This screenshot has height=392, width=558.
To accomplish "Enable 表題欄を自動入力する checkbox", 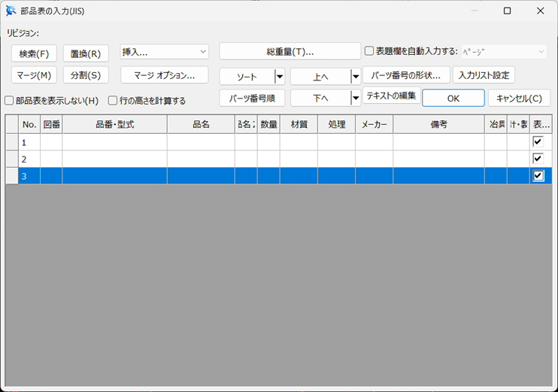I will [x=369, y=51].
